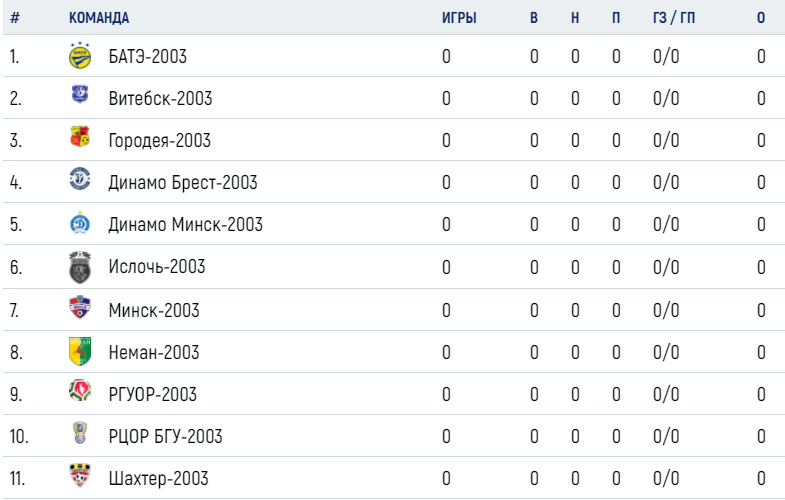Image resolution: width=785 pixels, height=500 pixels.
Task: Open the Городея-2003 team logo
Action: pos(80,136)
